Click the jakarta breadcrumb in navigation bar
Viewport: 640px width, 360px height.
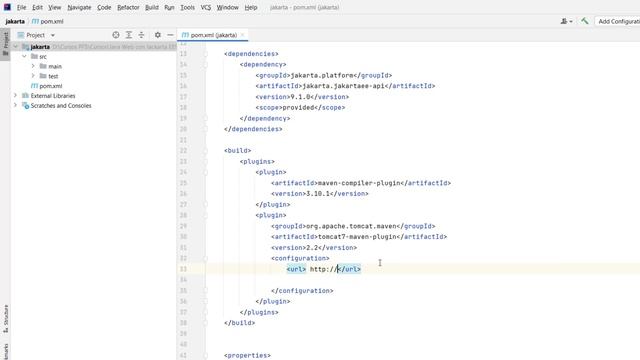[15, 21]
